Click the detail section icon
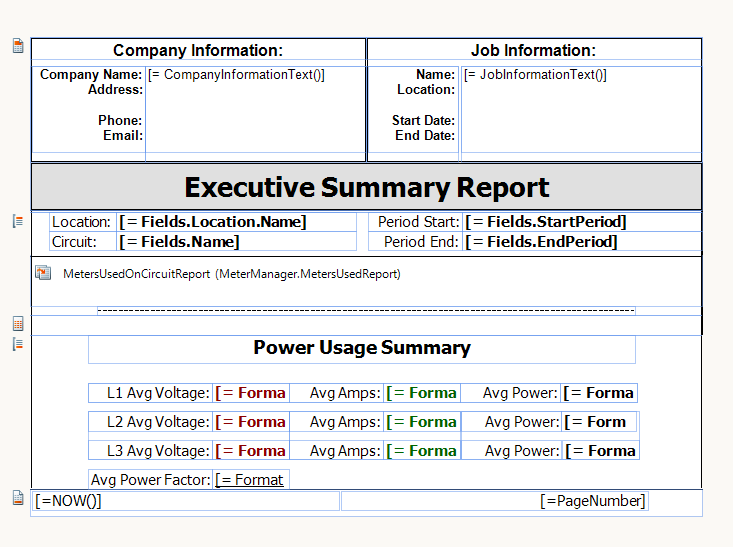 click(x=18, y=323)
